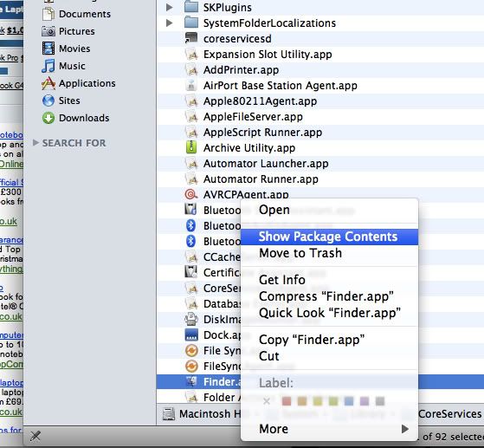The height and width of the screenshot is (448, 484).
Task: Select Move to Trash
Action: click(329, 253)
